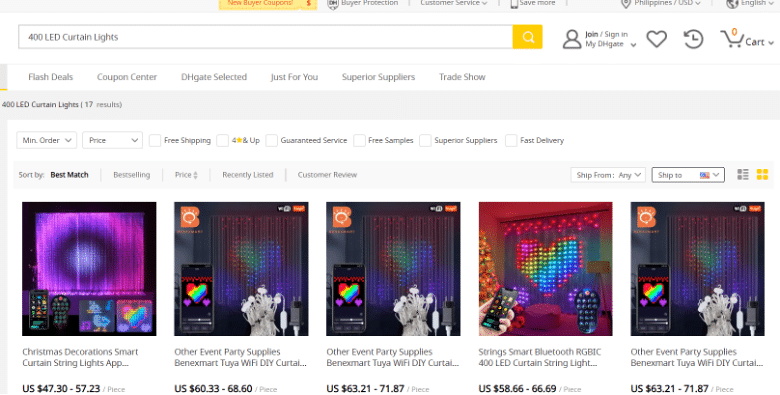Open the Min. Order dropdown

tap(46, 140)
